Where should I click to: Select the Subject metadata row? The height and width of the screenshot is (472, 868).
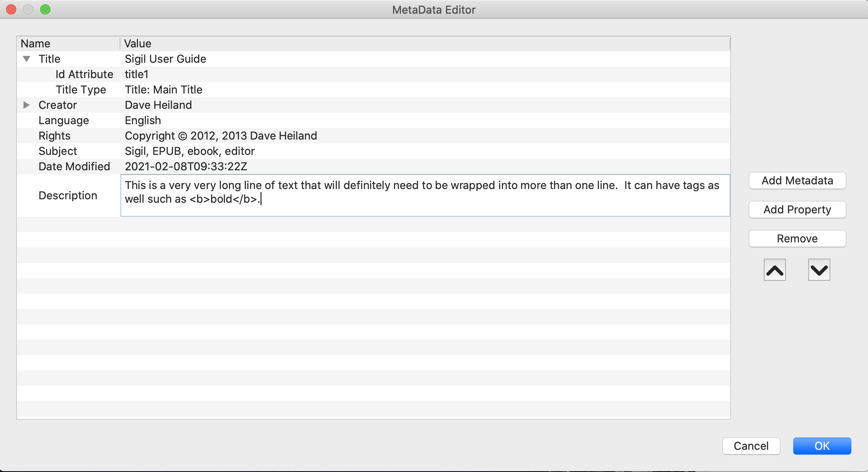tap(58, 151)
